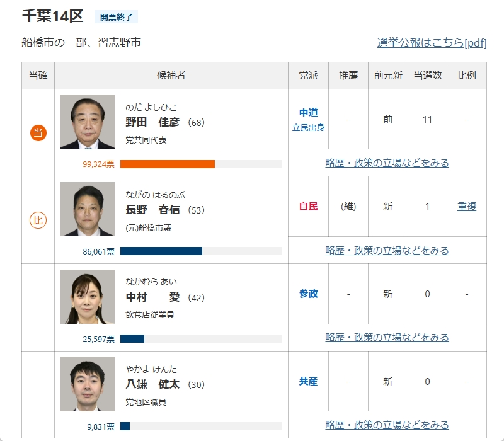The width and height of the screenshot is (504, 441).
Task: Open 中村 愛's candidate photo
Action: [x=88, y=297]
